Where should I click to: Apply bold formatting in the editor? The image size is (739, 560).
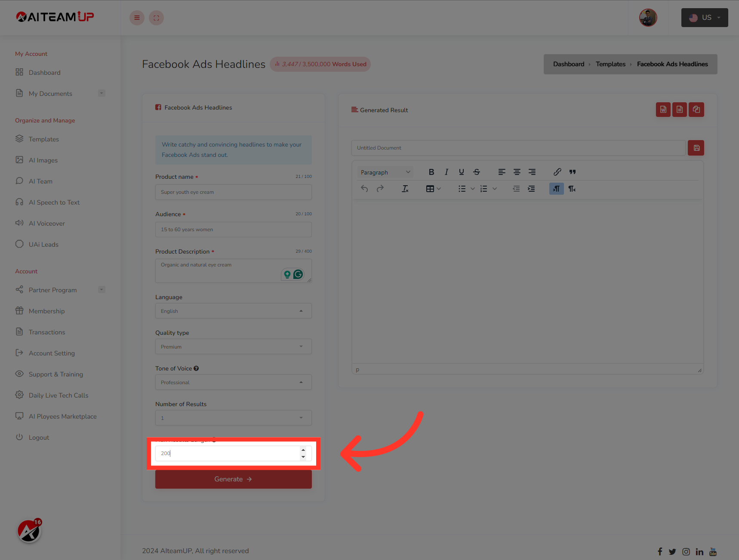coord(431,172)
